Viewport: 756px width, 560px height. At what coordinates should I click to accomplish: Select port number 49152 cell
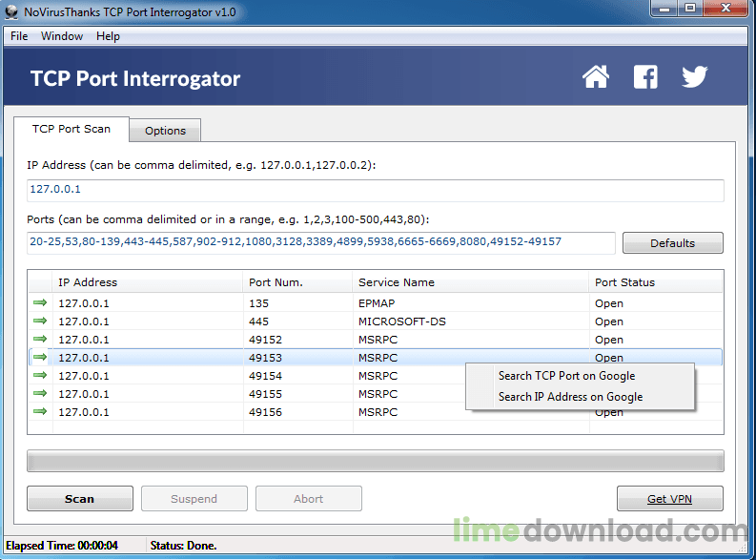[x=265, y=340]
